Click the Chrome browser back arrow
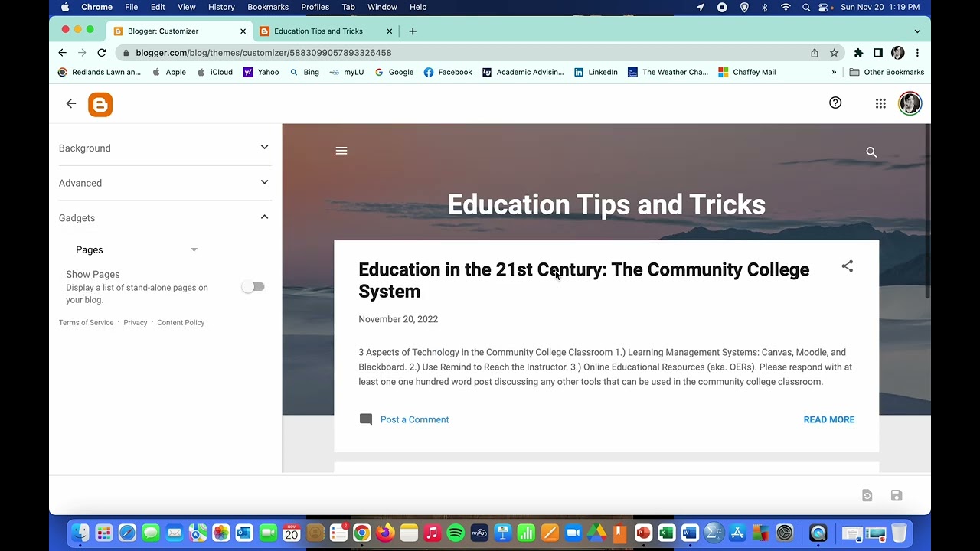Viewport: 980px width, 551px height. pos(63,53)
